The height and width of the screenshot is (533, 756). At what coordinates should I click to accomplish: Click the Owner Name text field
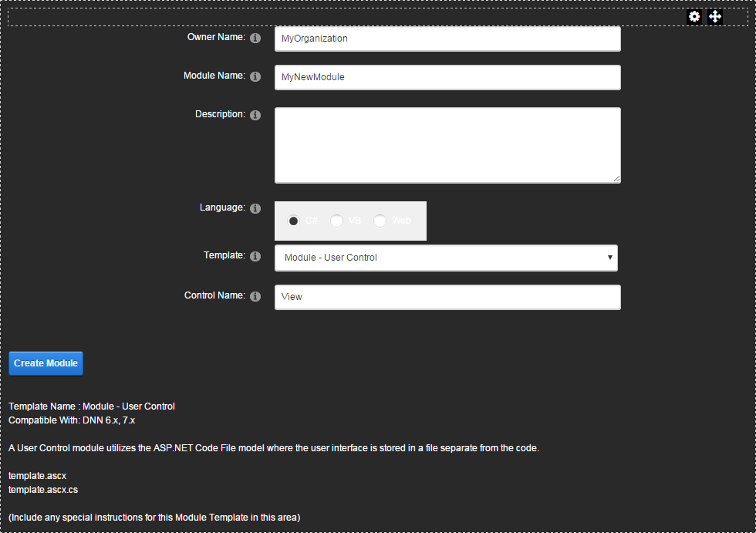coord(447,39)
